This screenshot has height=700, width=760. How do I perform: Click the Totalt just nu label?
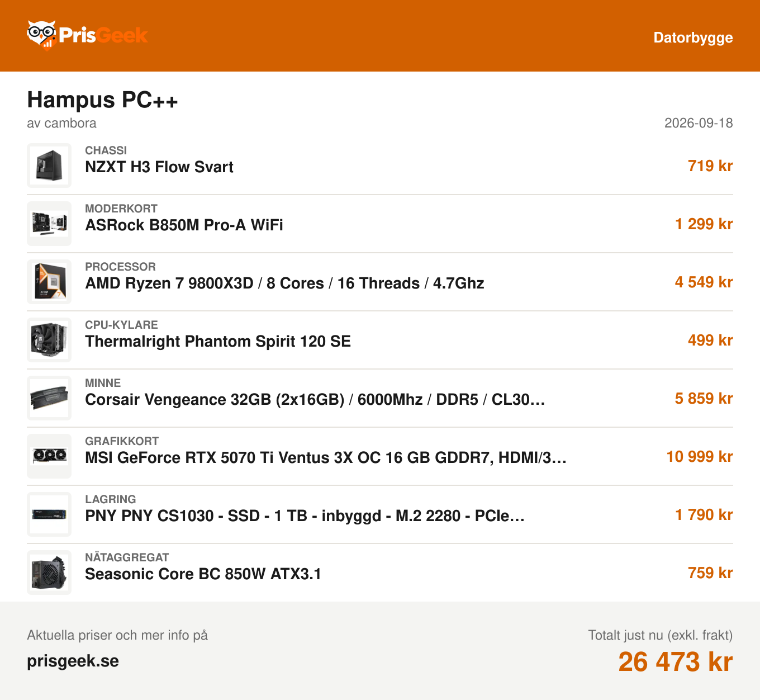(x=661, y=635)
